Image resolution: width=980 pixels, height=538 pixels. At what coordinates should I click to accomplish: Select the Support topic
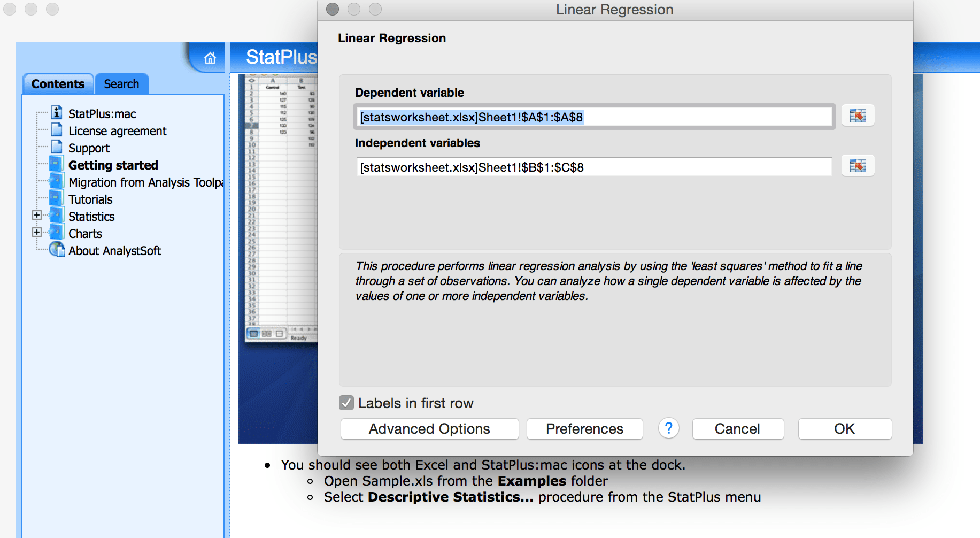pos(89,148)
